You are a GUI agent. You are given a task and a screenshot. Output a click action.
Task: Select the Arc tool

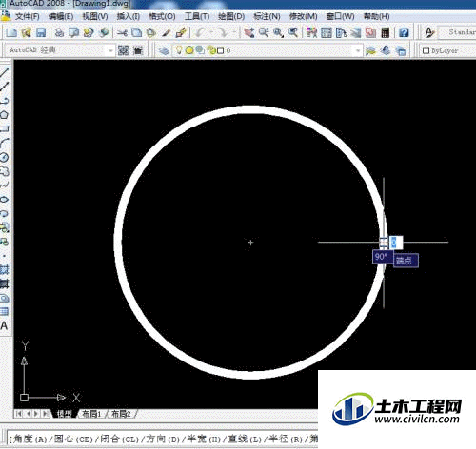coord(4,143)
